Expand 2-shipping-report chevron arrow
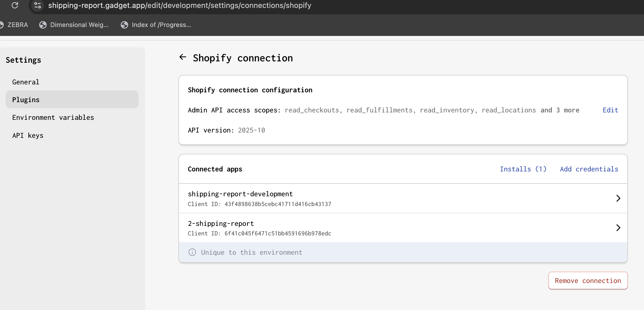This screenshot has width=644, height=310. [618, 228]
